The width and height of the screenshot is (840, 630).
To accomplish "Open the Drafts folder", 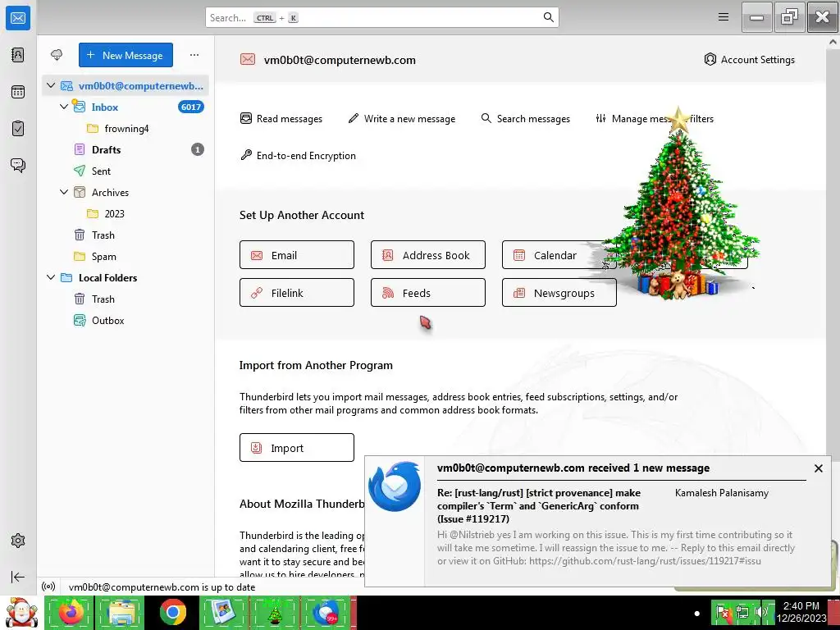I will [x=126, y=150].
